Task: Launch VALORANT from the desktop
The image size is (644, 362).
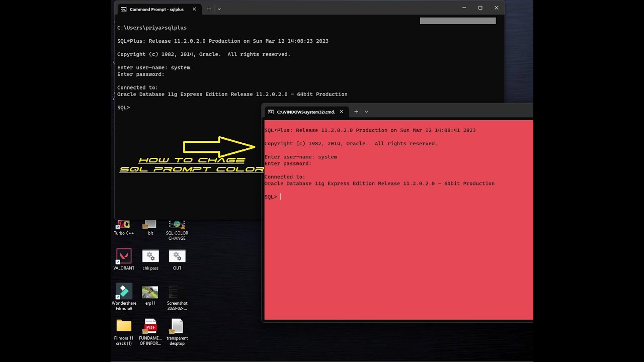Action: point(124,259)
